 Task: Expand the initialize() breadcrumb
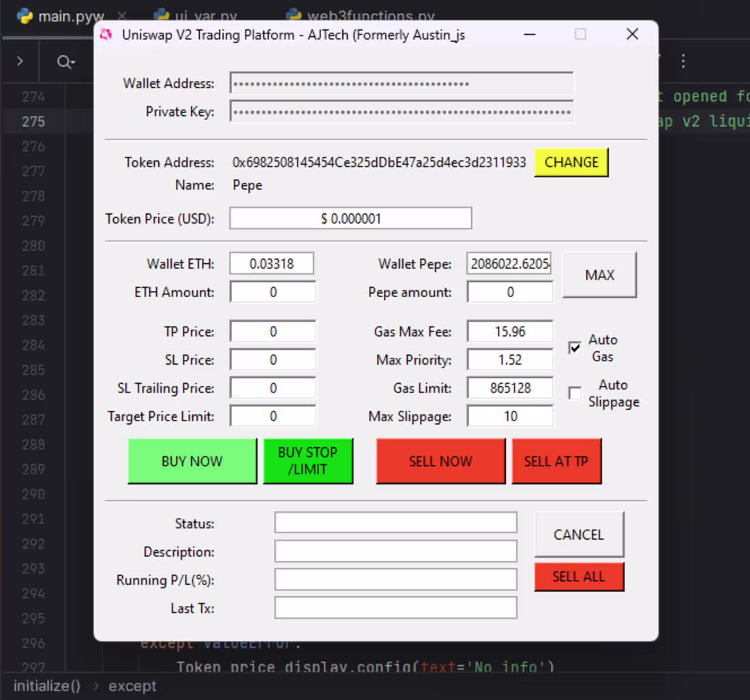(x=46, y=686)
